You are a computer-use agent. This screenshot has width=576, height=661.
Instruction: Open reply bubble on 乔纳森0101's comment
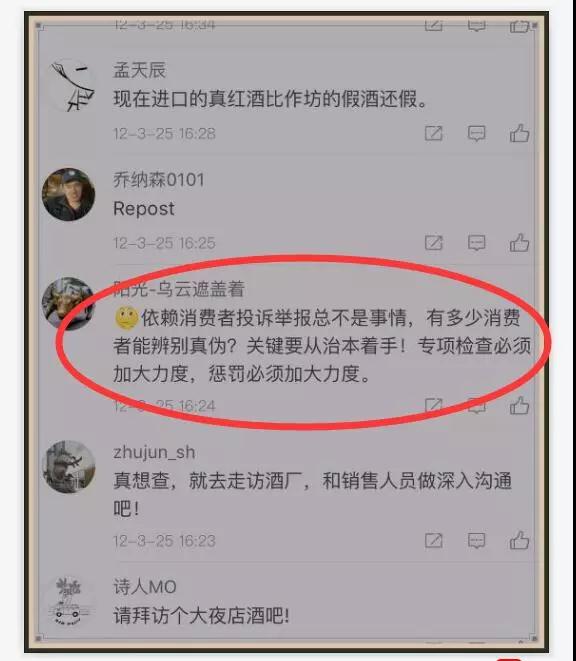[x=476, y=243]
